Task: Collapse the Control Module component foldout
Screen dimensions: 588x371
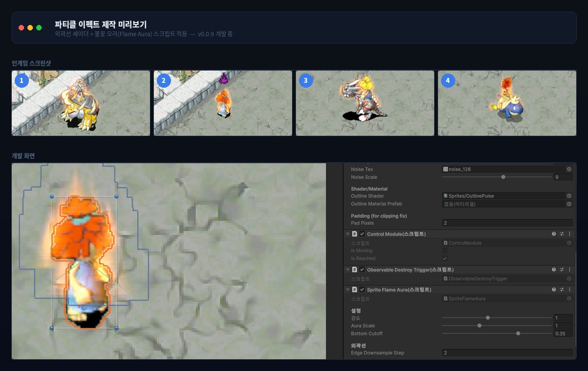Action: (348, 234)
